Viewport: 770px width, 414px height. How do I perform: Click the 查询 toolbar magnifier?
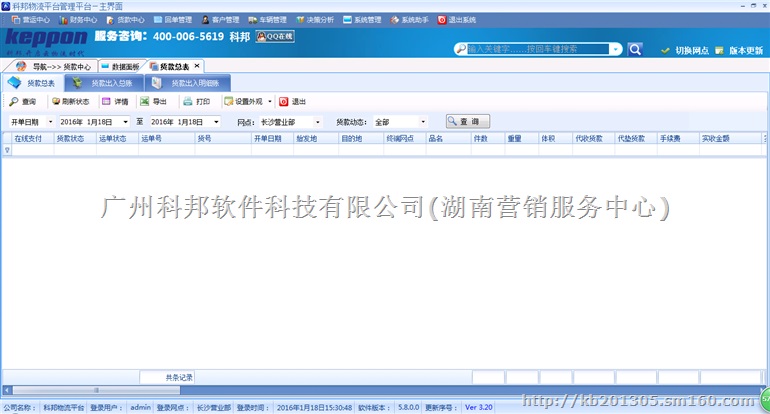pos(14,101)
